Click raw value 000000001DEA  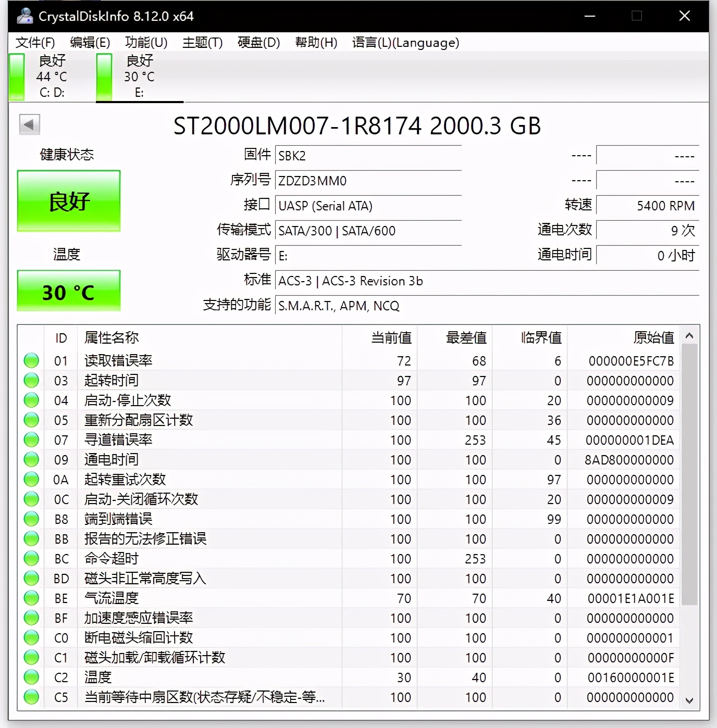click(629, 440)
